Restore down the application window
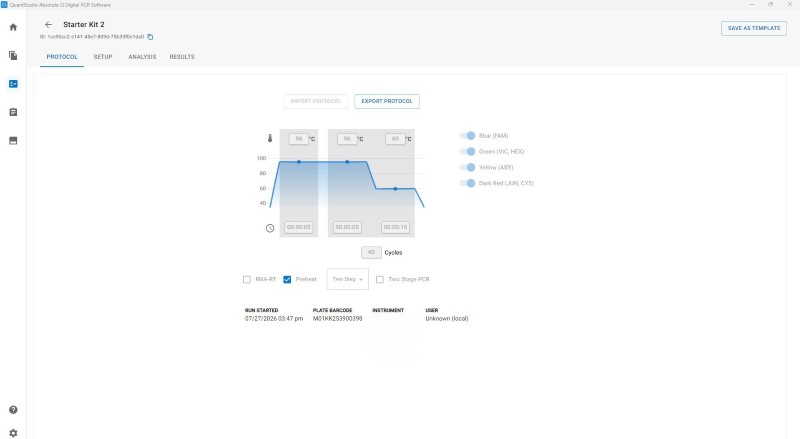This screenshot has width=800, height=439. click(x=770, y=5)
